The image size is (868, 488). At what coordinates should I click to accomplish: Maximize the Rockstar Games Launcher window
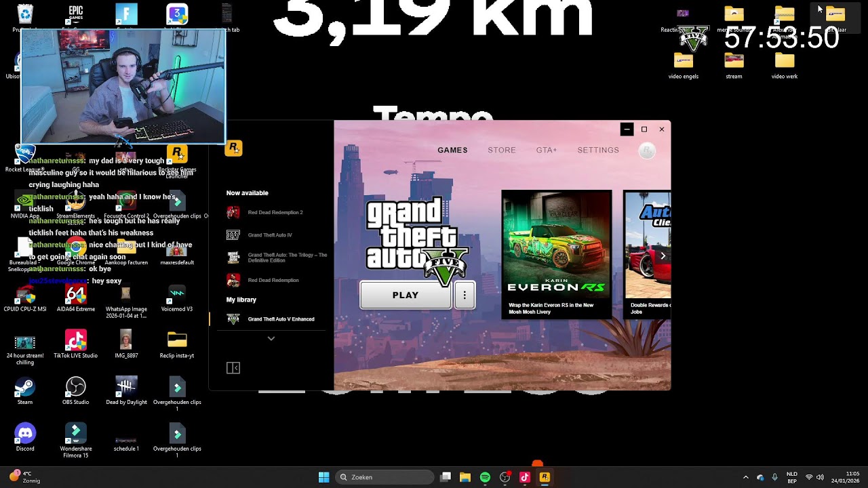pos(644,129)
